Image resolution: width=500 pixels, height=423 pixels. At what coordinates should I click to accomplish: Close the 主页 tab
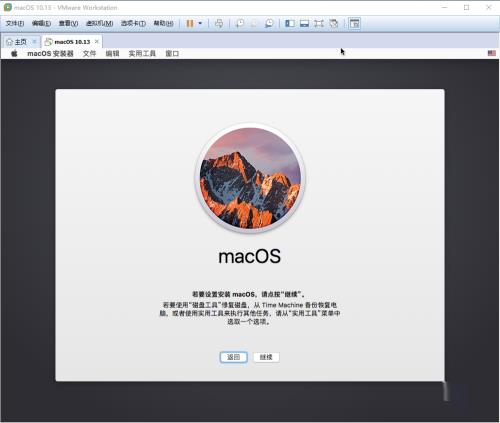point(34,41)
